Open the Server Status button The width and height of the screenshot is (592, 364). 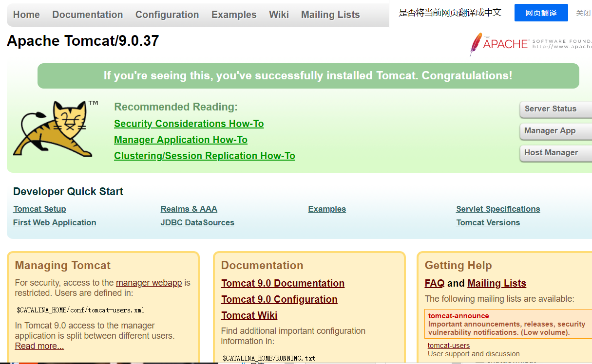click(x=556, y=109)
